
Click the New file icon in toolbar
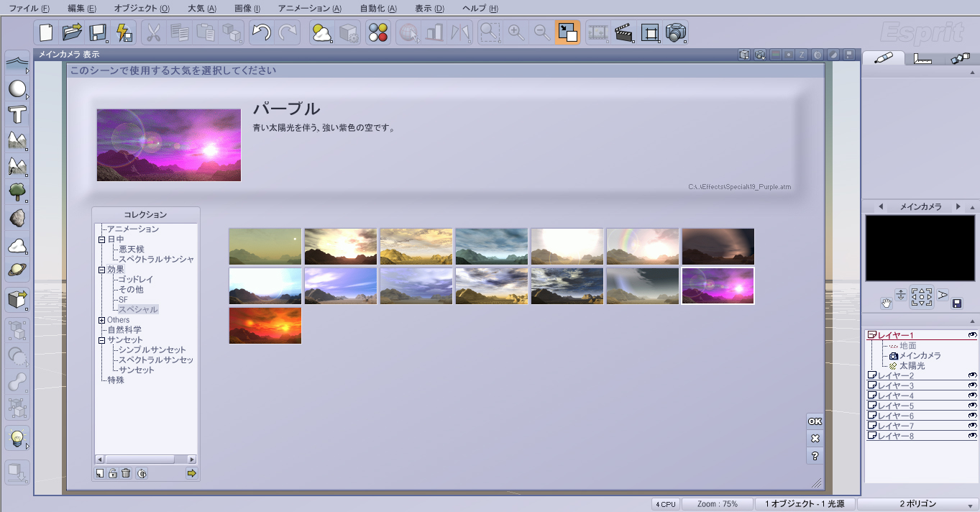click(47, 32)
